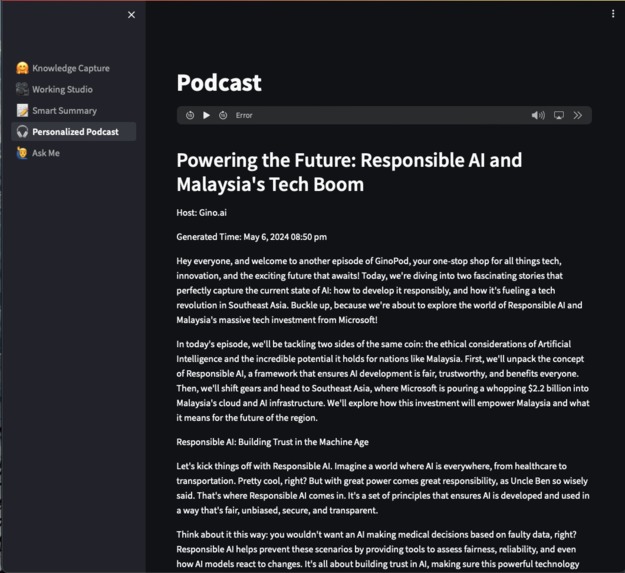The height and width of the screenshot is (573, 625).
Task: Click the Error status text in player
Action: 244,115
